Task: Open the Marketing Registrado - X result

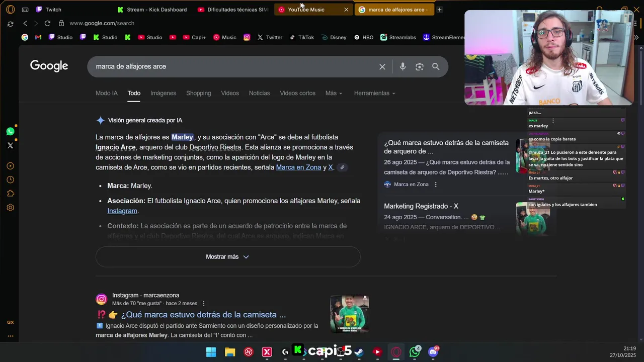Action: (421, 206)
